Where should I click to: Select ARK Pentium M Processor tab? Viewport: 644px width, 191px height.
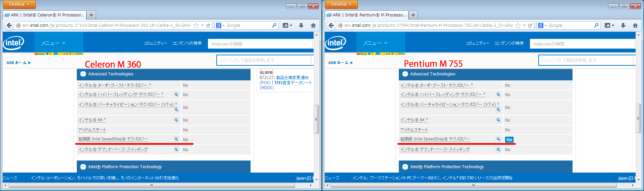[x=367, y=15]
